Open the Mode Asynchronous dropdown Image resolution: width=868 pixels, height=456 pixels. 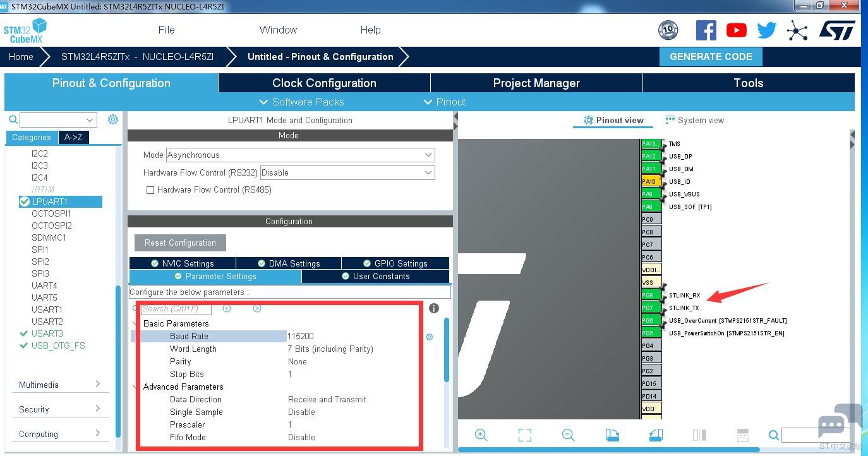(x=301, y=155)
